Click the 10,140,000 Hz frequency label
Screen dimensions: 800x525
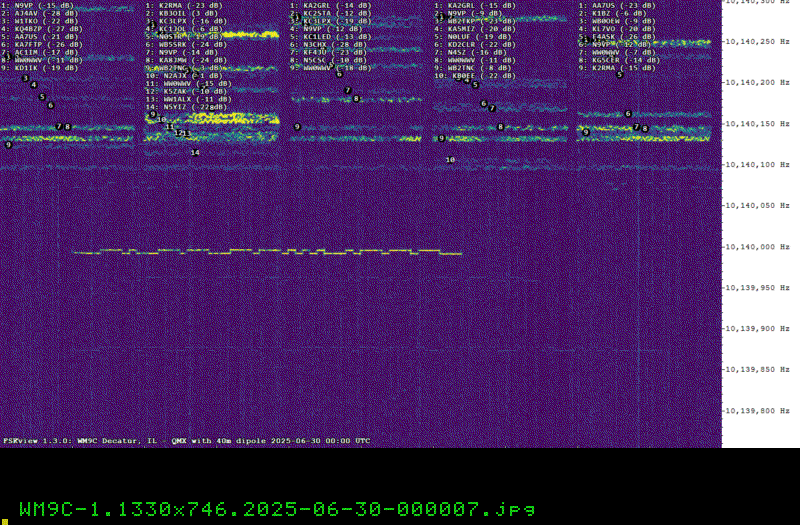(x=757, y=247)
